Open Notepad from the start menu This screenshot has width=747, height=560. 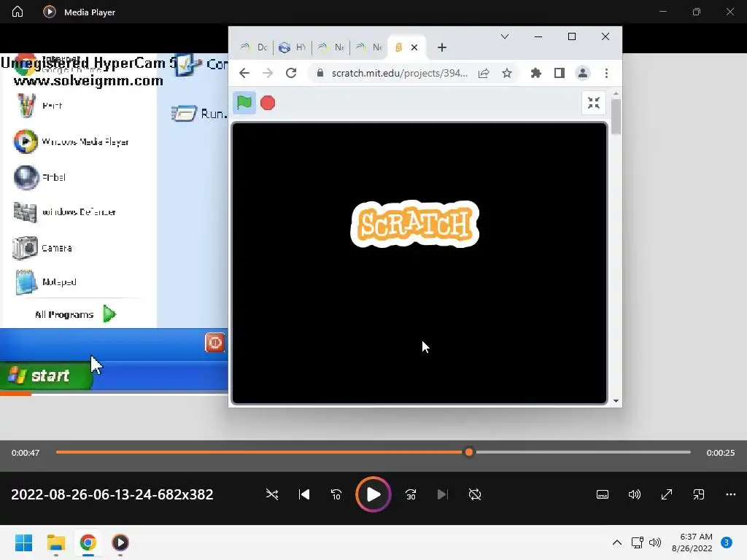[x=46, y=282]
